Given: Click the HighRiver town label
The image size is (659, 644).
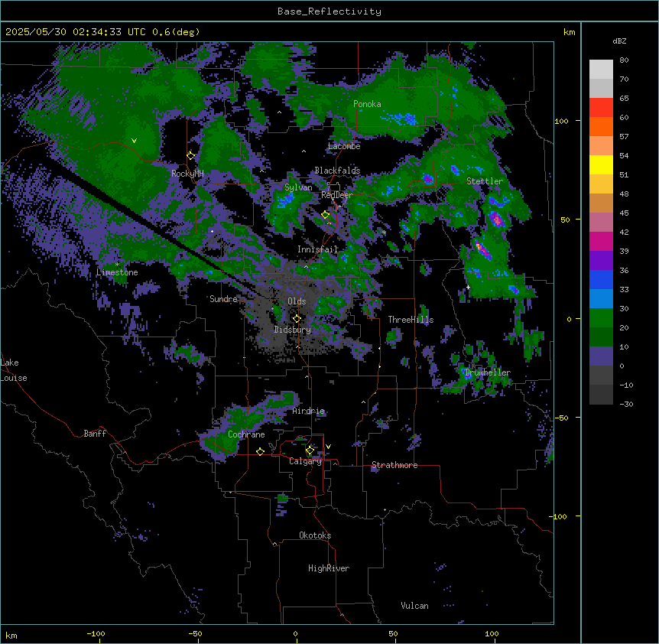Looking at the screenshot, I should click(329, 568).
